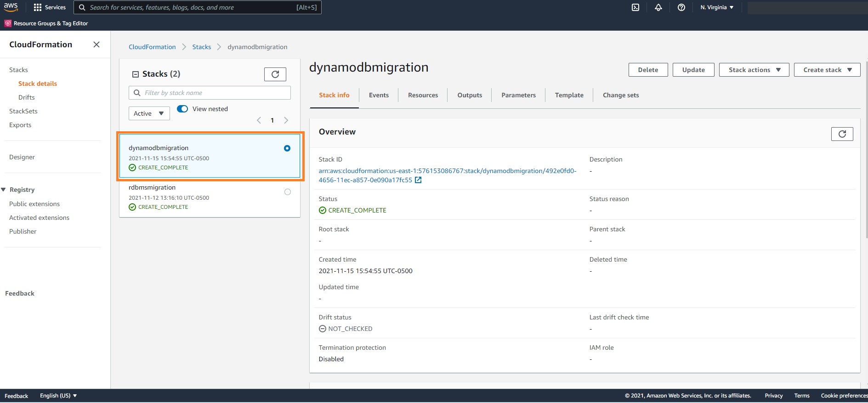This screenshot has height=403, width=868.
Task: Open the help question mark icon
Action: (x=681, y=7)
